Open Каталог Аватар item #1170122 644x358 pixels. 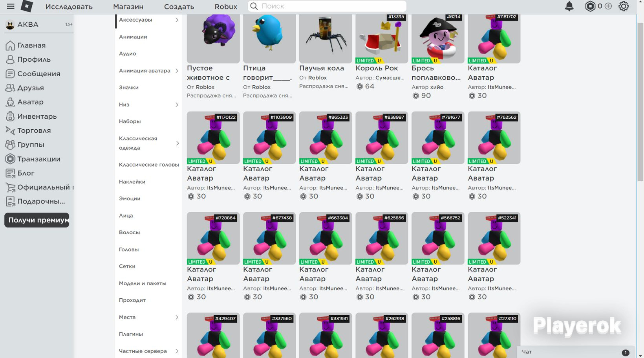(213, 138)
